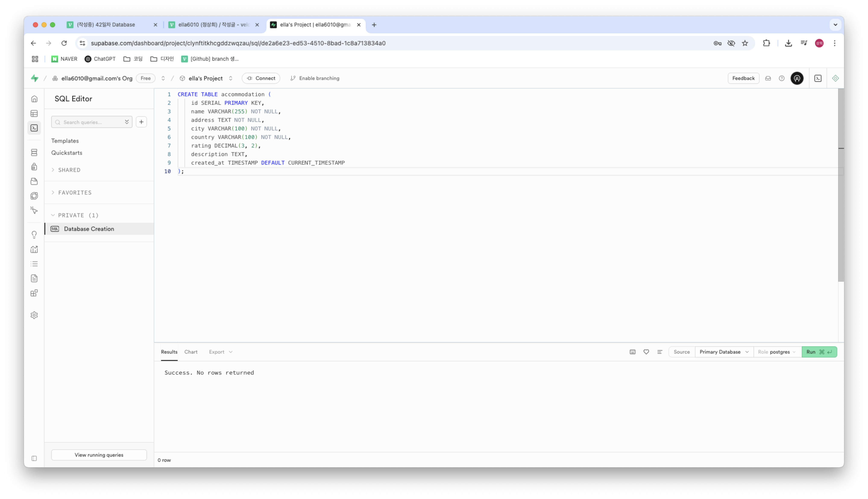Create a new query with plus button
The width and height of the screenshot is (868, 499).
pyautogui.click(x=141, y=122)
